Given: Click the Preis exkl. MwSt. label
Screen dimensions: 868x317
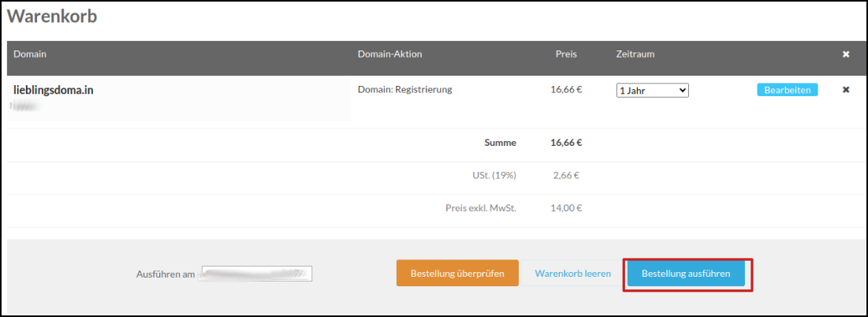Looking at the screenshot, I should [x=480, y=209].
